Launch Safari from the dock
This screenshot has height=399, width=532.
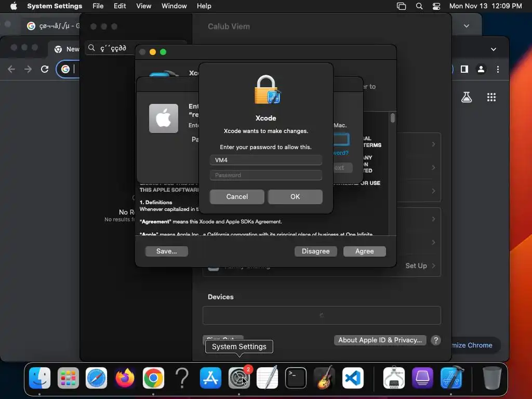click(x=96, y=378)
